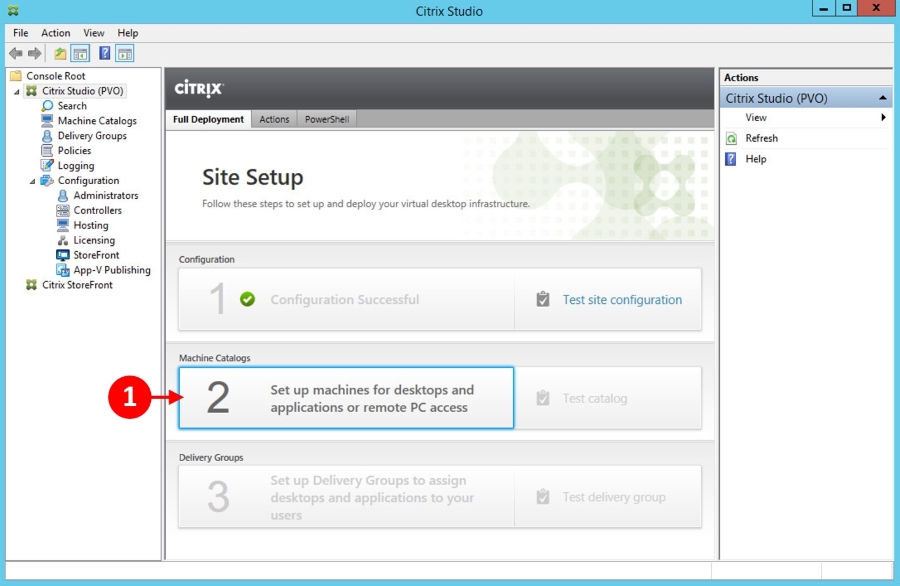Image resolution: width=900 pixels, height=586 pixels.
Task: Click the Help icon in Actions pane
Action: pyautogui.click(x=731, y=159)
